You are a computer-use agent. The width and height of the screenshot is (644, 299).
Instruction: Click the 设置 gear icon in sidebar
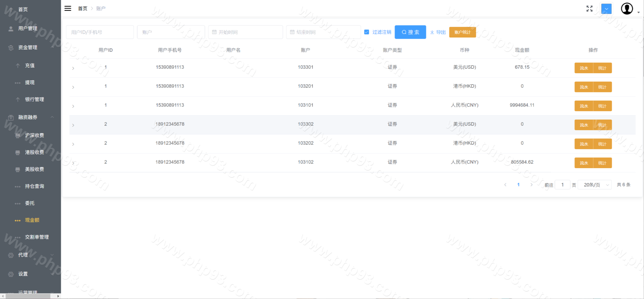[11, 274]
